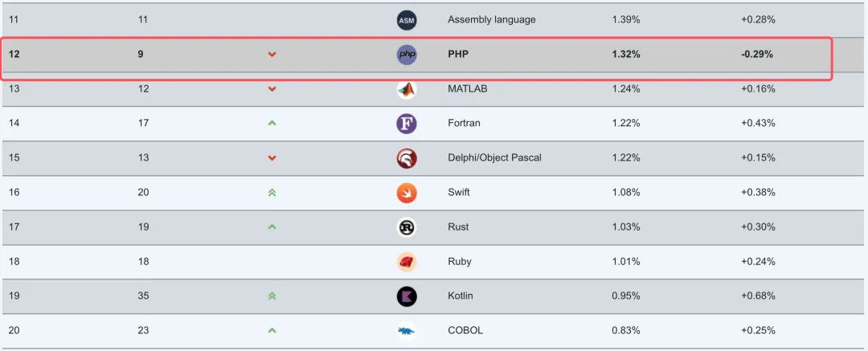868x351 pixels.
Task: Click Kotlin's +0.68% change value
Action: pyautogui.click(x=758, y=296)
